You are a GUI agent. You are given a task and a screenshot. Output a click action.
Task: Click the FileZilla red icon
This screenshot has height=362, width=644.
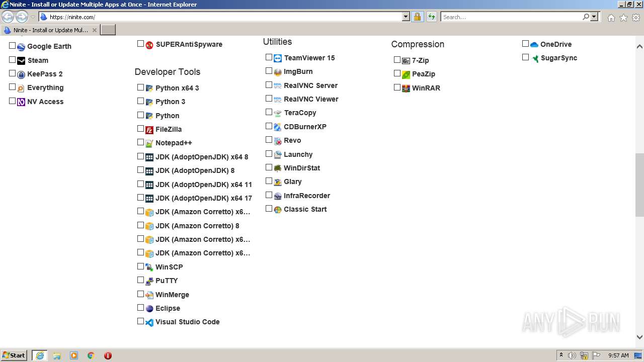pos(149,130)
